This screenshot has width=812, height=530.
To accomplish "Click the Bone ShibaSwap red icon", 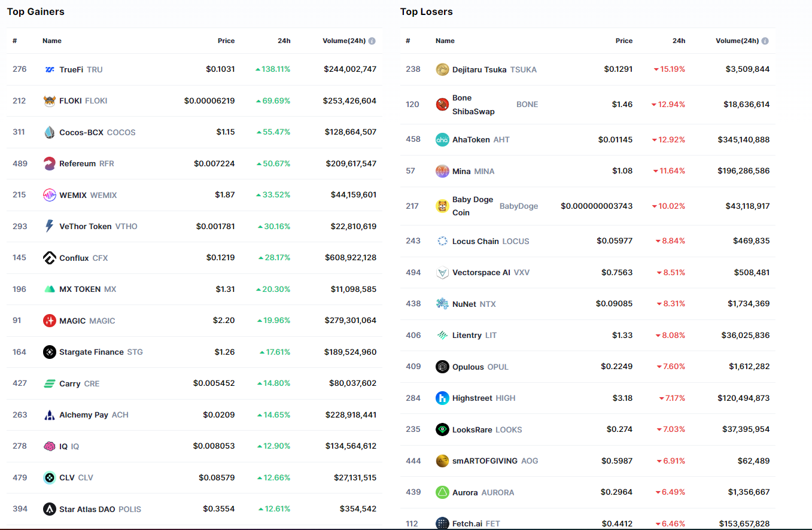I will pos(442,104).
